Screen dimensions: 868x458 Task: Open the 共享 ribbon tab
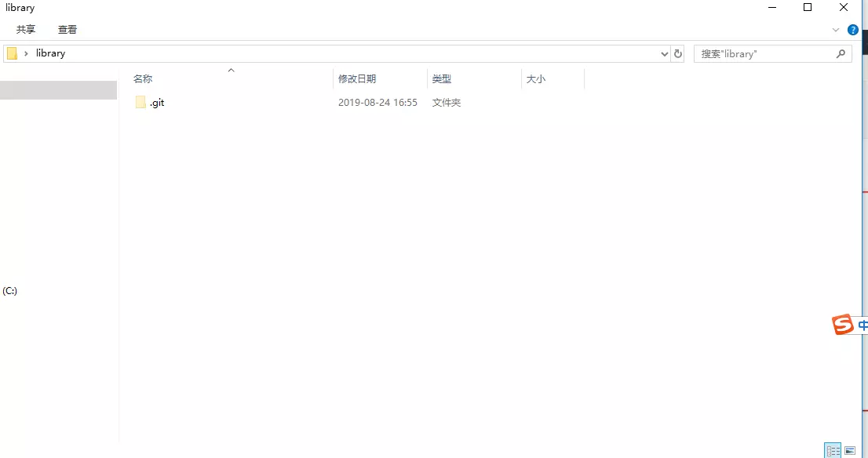[24, 29]
